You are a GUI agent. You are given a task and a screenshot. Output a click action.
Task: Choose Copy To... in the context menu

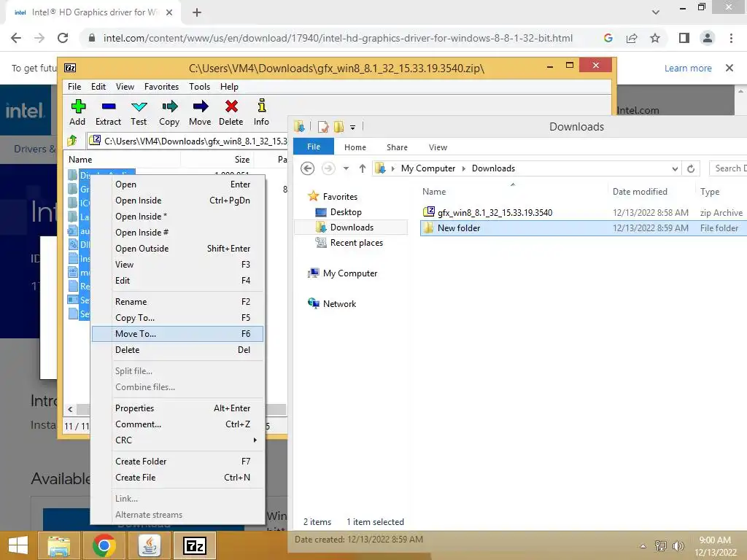coord(177,318)
